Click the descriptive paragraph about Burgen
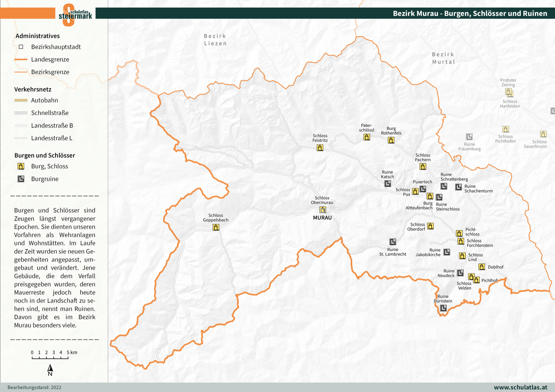The height and width of the screenshot is (392, 555). click(55, 268)
